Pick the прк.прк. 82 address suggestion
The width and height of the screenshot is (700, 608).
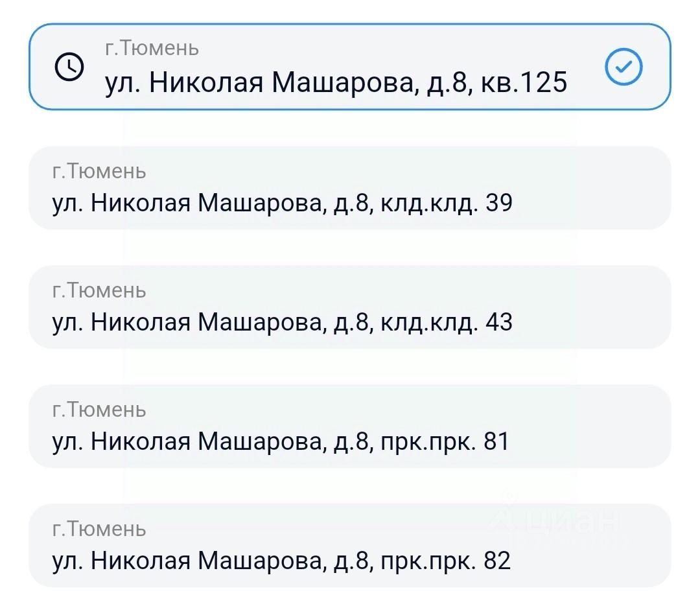pyautogui.click(x=281, y=560)
